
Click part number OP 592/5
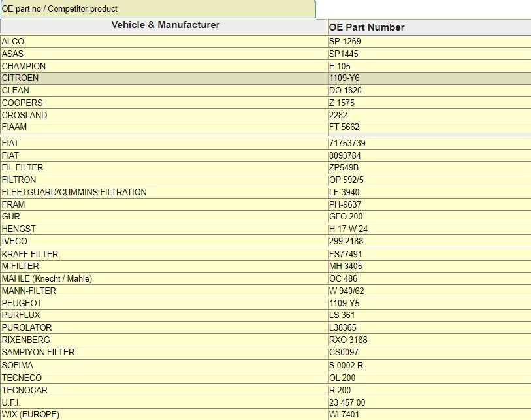346,180
